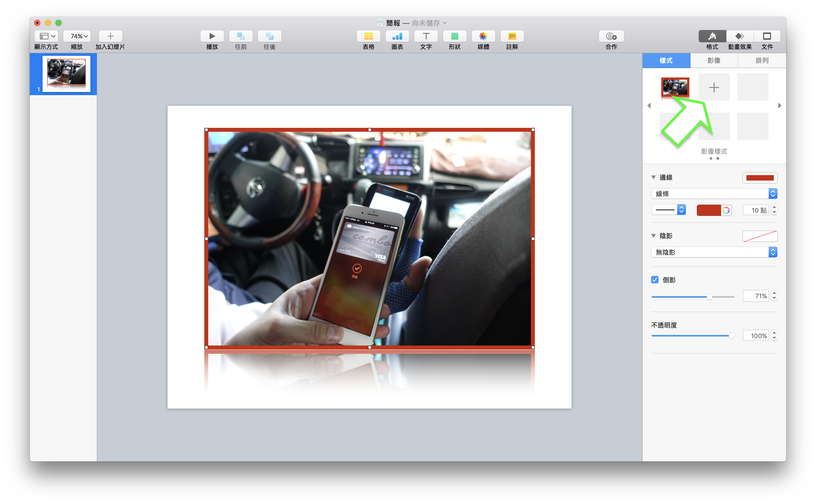Open the color wheel picker for border
The image size is (816, 504).
tap(726, 210)
